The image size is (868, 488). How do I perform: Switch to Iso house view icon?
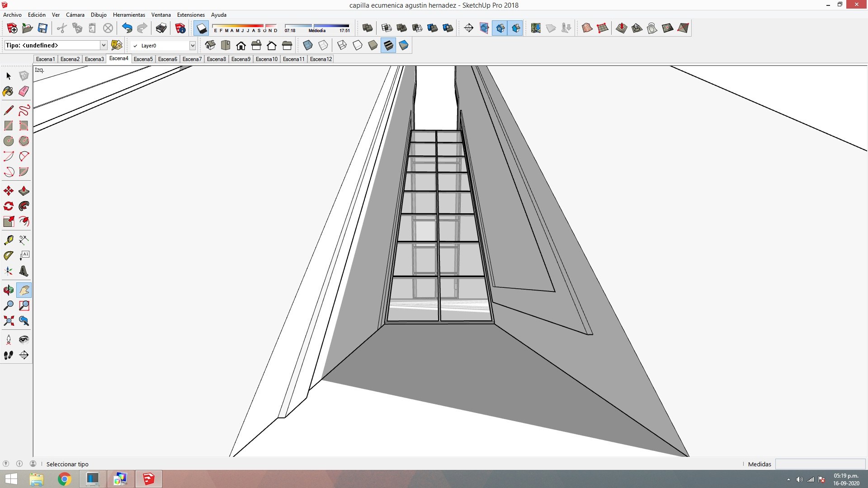point(210,45)
